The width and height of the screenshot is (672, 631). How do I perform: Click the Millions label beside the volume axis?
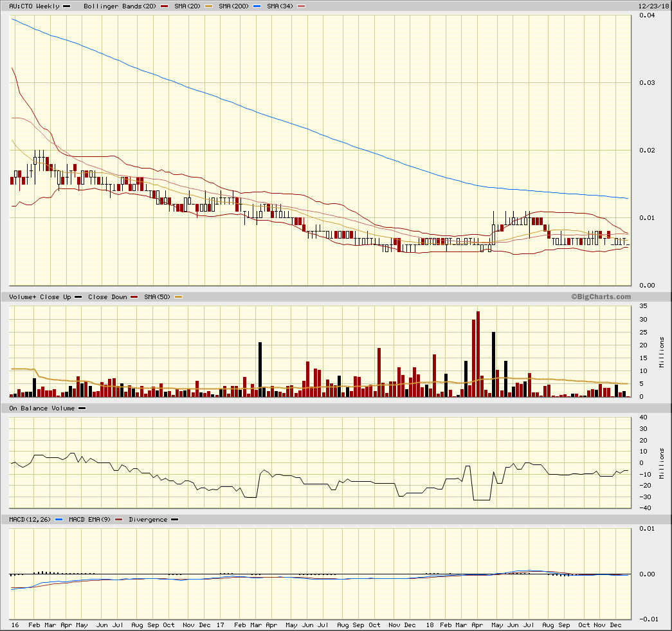click(x=662, y=352)
